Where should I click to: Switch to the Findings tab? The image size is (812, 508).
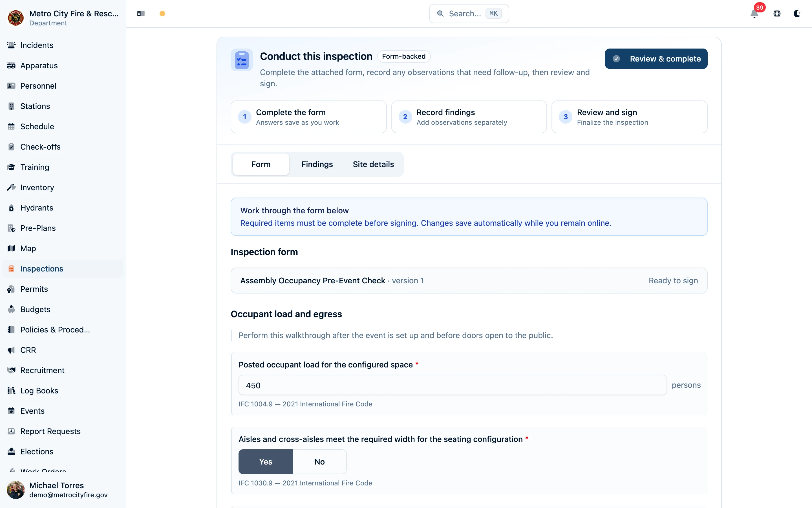[317, 164]
